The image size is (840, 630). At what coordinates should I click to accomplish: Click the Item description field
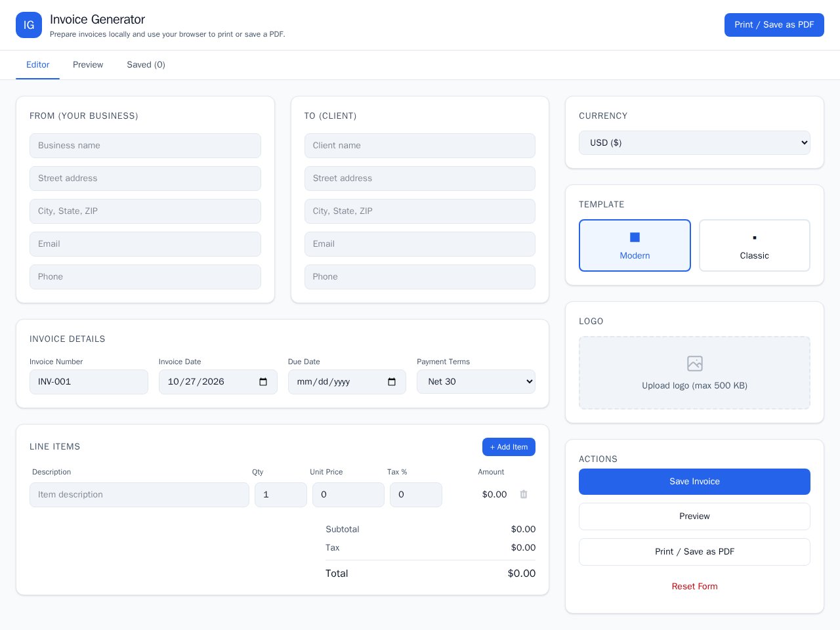[x=139, y=495]
